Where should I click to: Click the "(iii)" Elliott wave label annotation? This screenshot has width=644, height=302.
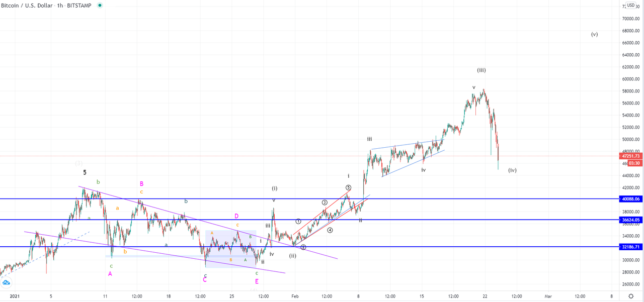tap(480, 70)
